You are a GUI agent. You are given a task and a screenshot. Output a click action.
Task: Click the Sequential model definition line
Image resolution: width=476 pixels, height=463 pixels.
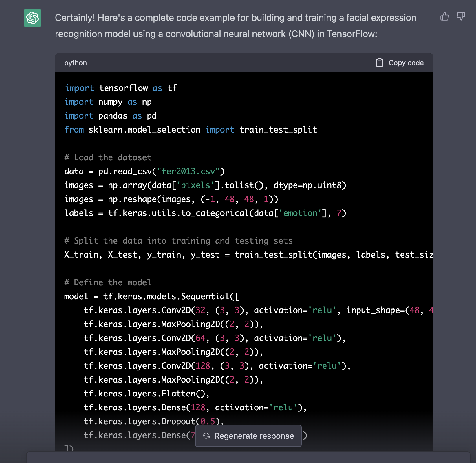(151, 296)
